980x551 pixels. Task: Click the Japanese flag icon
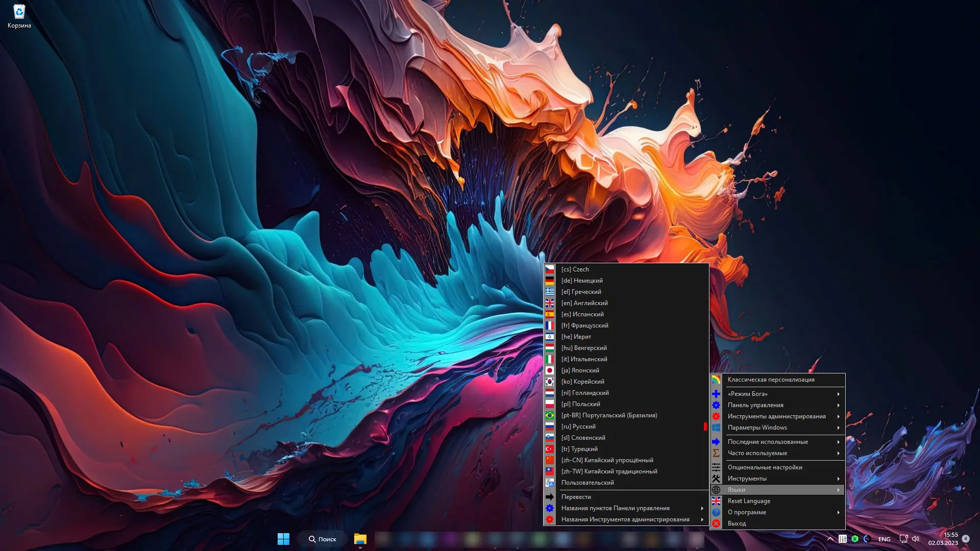tap(550, 370)
